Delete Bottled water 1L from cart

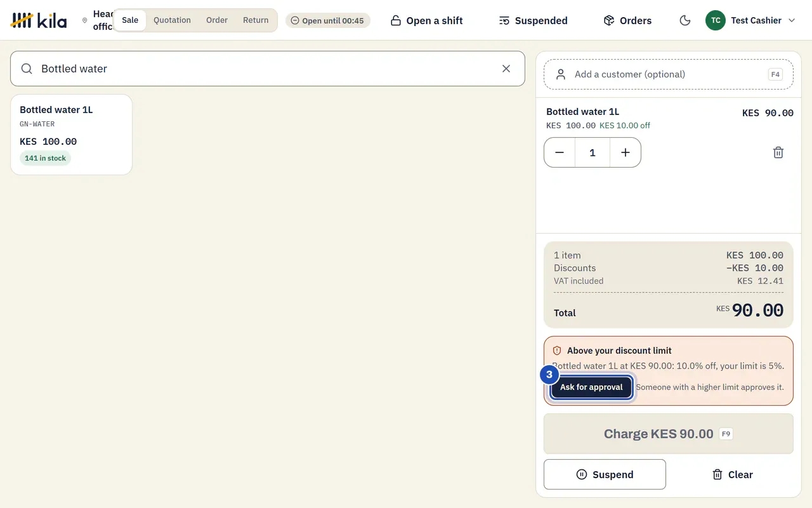[x=778, y=152]
